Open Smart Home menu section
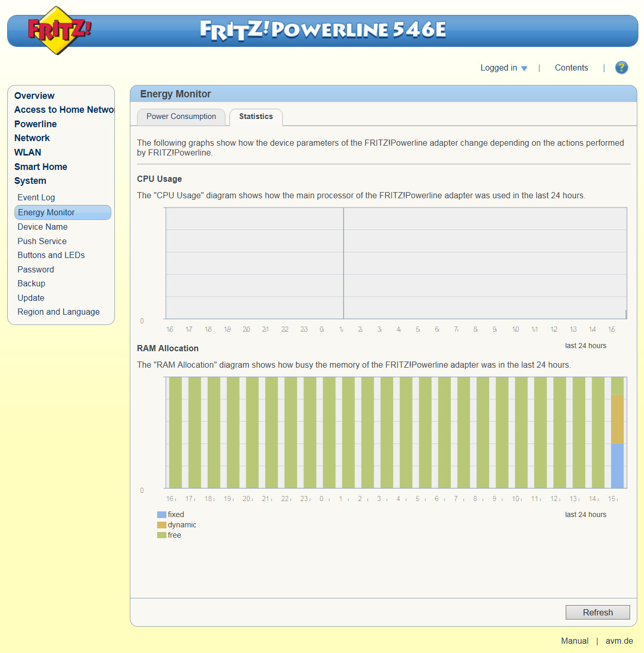The width and height of the screenshot is (644, 653). [41, 167]
